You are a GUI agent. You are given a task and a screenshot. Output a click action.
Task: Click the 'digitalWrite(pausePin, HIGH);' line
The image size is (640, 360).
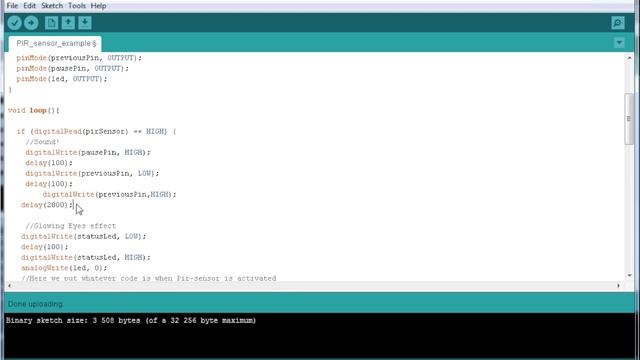[x=88, y=152]
